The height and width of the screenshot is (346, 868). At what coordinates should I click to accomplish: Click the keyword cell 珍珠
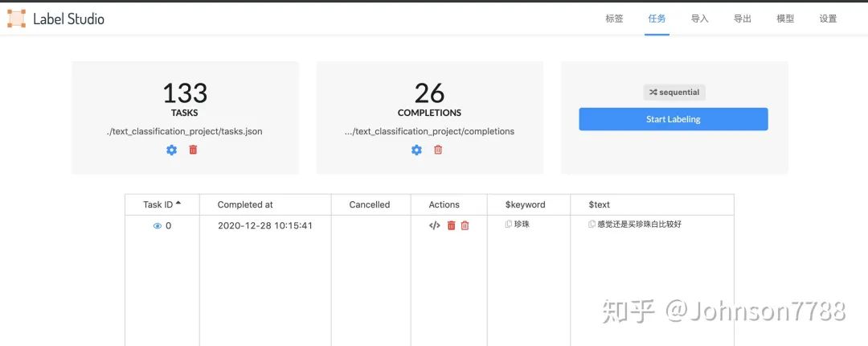click(522, 224)
